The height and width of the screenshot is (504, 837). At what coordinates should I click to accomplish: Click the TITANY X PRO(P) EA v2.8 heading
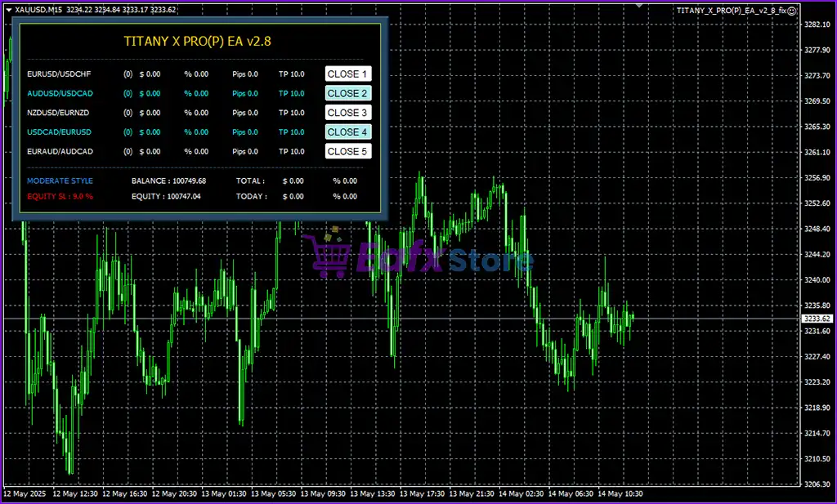pyautogui.click(x=198, y=41)
